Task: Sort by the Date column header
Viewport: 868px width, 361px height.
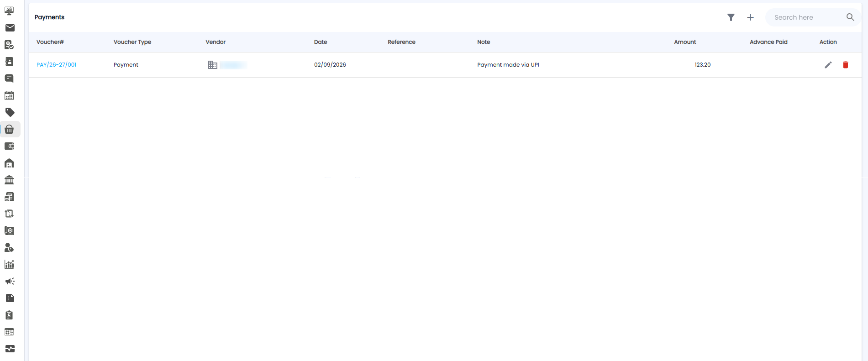Action: 321,42
